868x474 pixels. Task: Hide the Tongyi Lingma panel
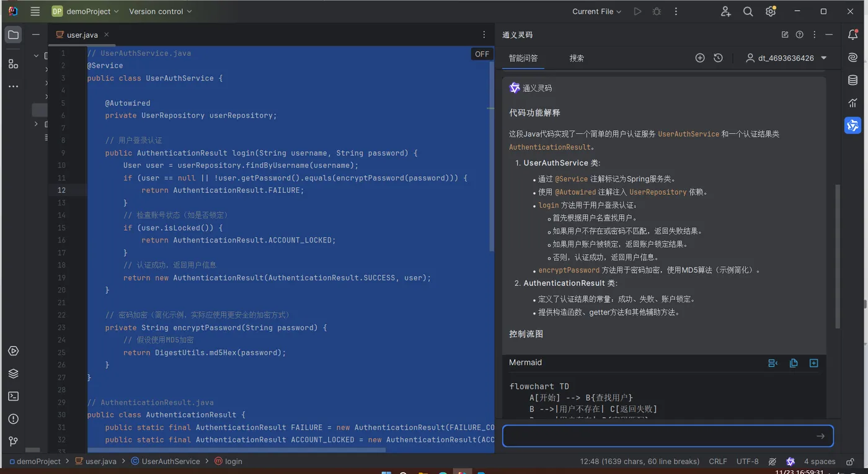point(829,35)
